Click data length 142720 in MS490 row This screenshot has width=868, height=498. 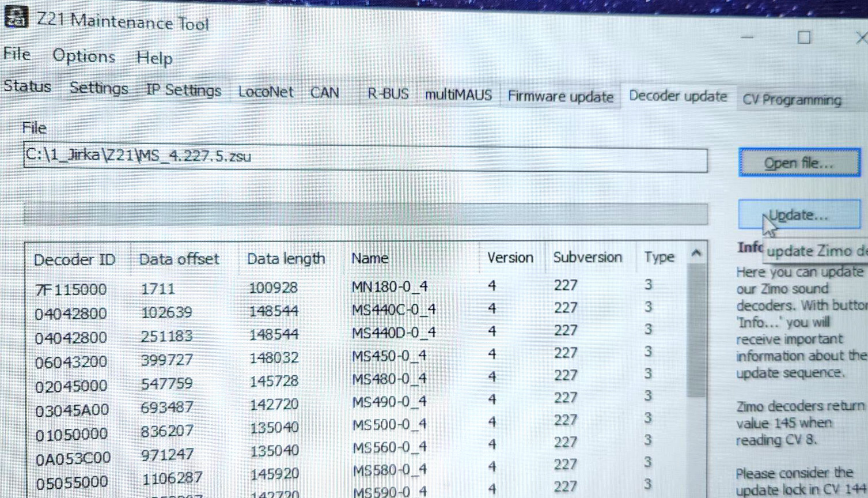274,404
